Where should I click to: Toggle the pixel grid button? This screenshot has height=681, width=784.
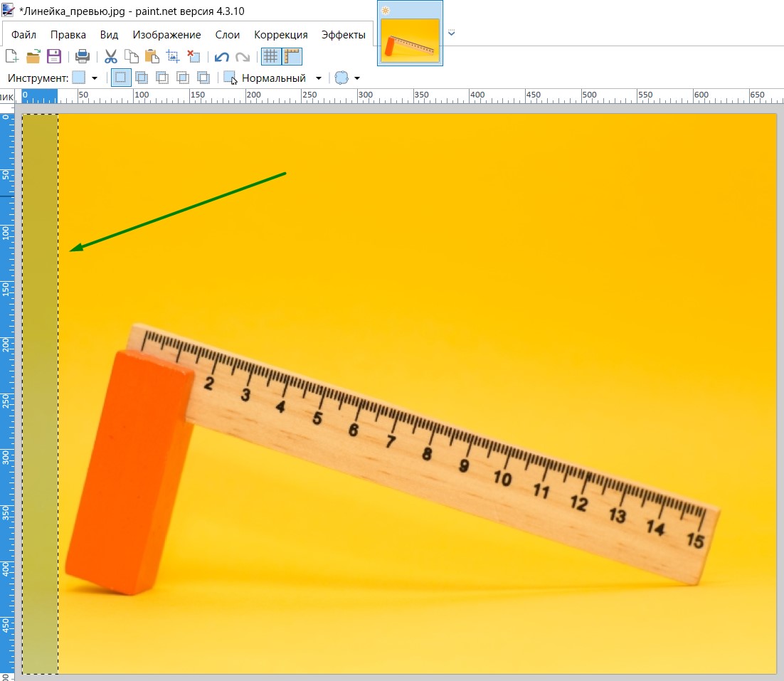tap(270, 57)
